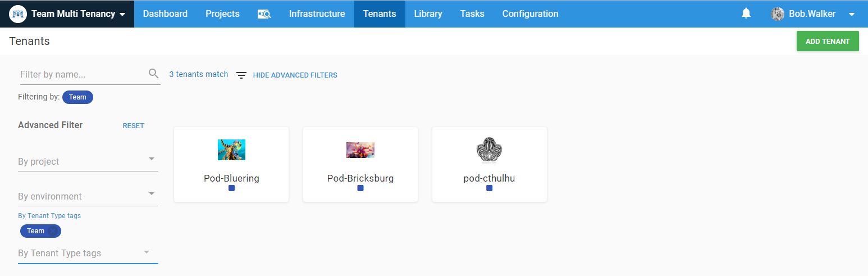
Task: Click the blue tag swatch under Pod-Bluering
Action: click(231, 188)
